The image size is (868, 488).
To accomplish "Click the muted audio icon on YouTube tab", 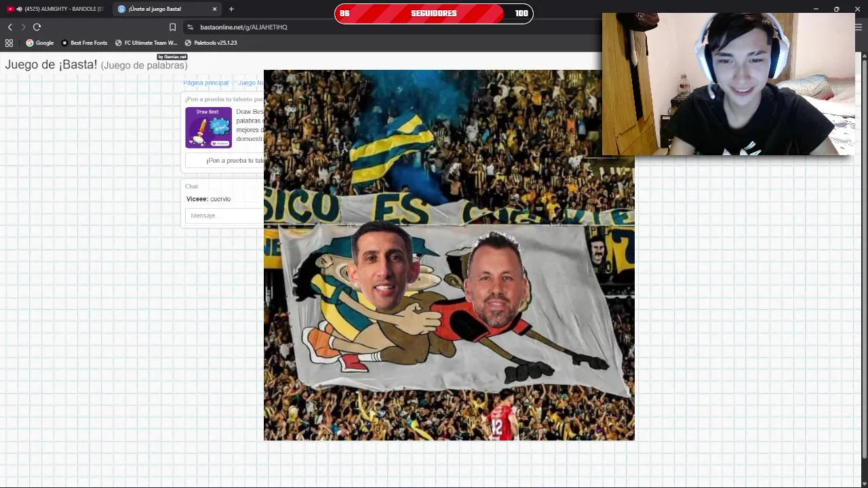I will pos(19,9).
